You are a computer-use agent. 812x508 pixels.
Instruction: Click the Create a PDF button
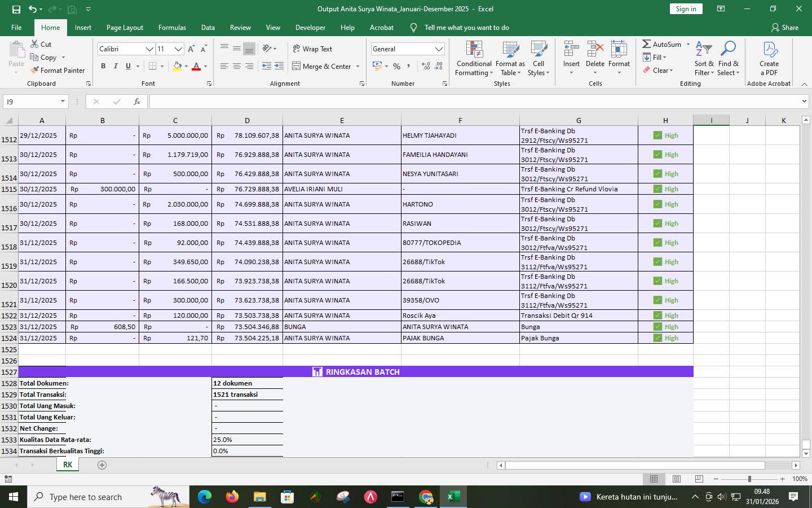pos(769,59)
